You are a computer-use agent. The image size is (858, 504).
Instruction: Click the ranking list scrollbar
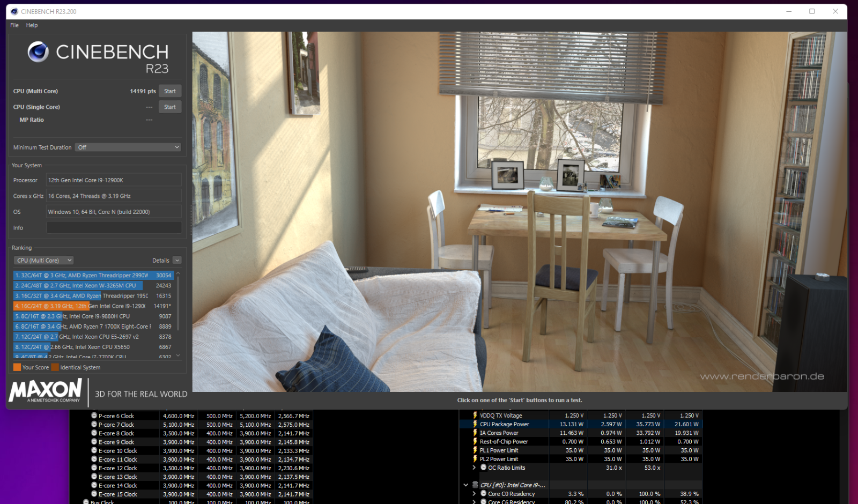(178, 303)
